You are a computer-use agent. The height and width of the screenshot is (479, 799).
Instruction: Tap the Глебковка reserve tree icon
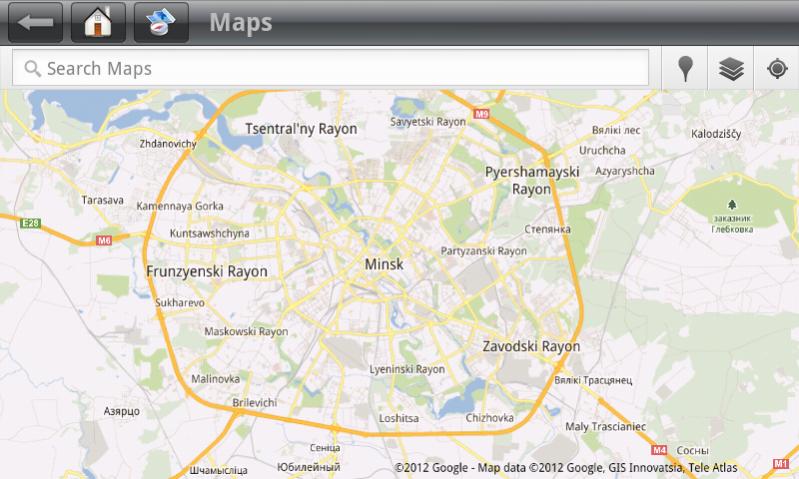click(732, 205)
